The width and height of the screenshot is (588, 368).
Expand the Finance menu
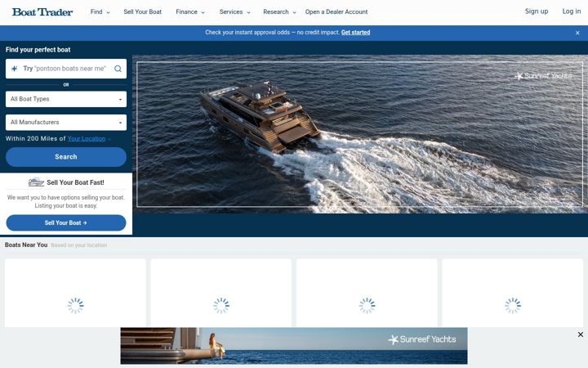tap(190, 12)
